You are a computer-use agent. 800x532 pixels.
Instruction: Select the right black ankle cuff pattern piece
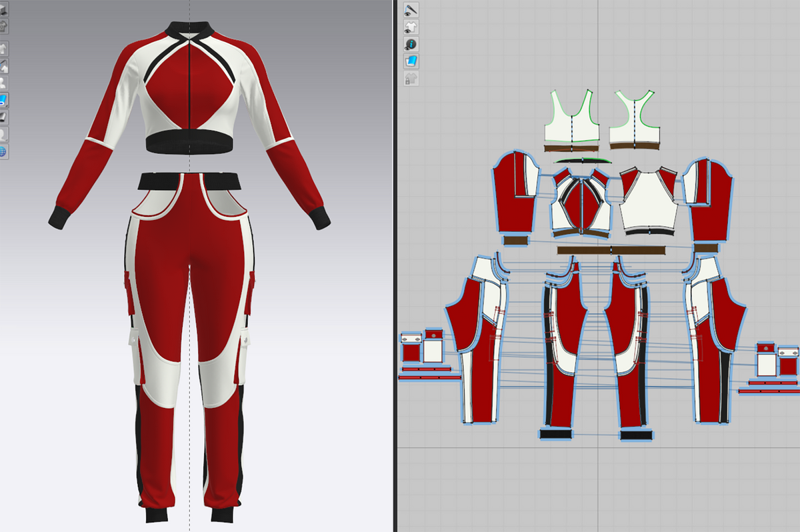tap(636, 435)
